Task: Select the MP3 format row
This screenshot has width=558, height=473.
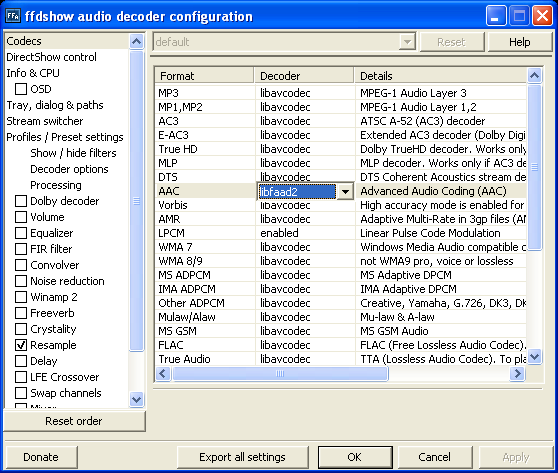Action: pos(341,93)
